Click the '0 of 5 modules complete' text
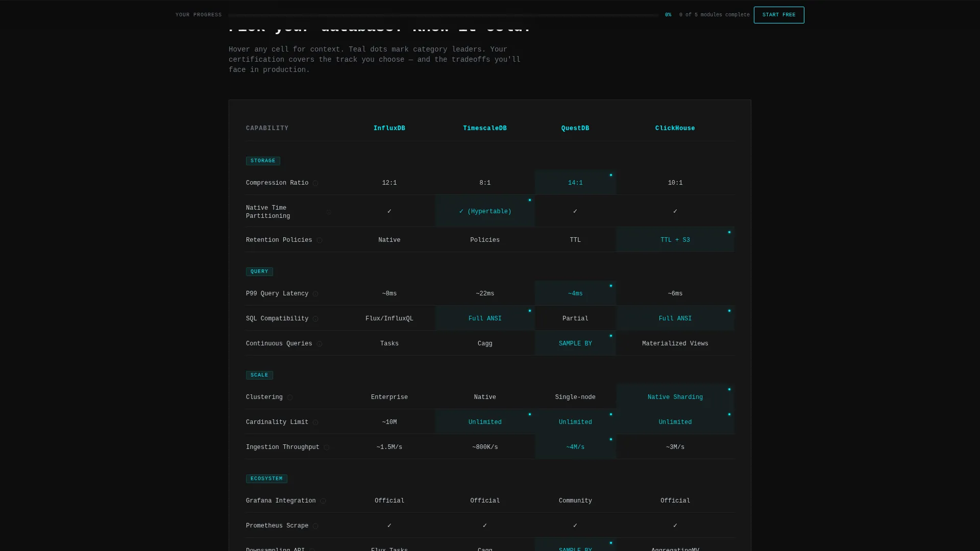This screenshot has width=980, height=551. pos(715,15)
